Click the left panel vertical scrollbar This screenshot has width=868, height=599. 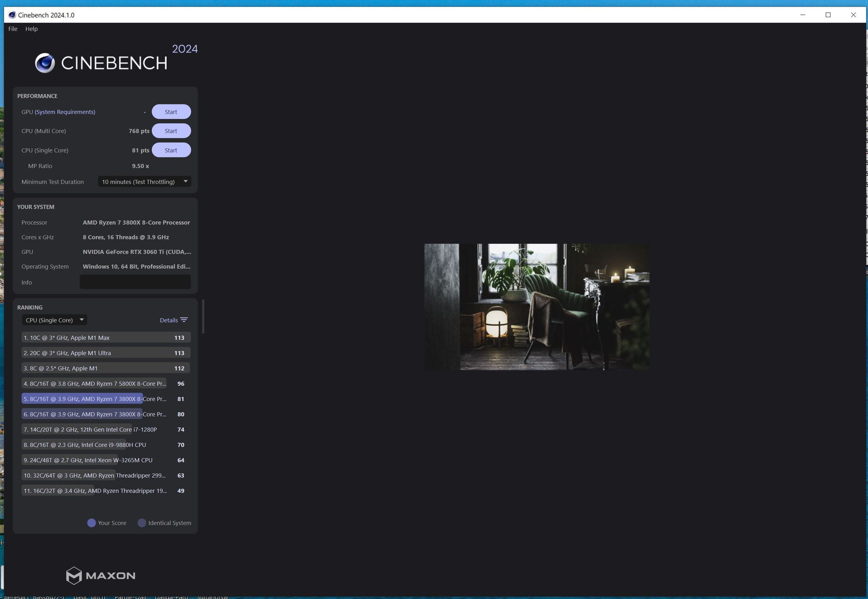203,317
